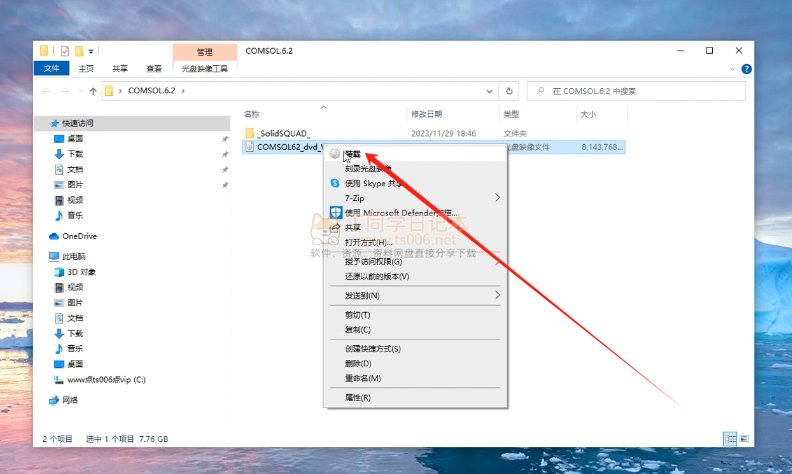Select 重命名(M) from context menu
The width and height of the screenshot is (792, 474).
tap(363, 378)
